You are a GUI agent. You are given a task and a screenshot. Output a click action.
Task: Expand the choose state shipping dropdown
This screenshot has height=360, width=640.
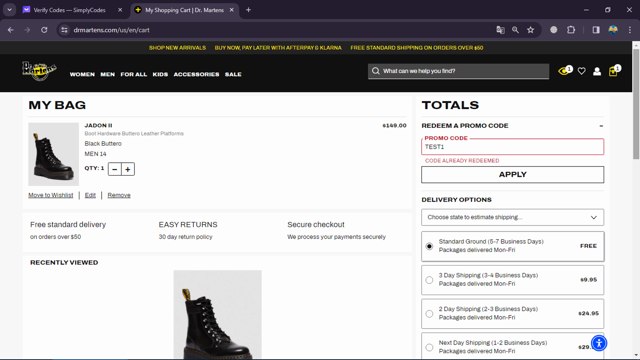[x=513, y=217]
